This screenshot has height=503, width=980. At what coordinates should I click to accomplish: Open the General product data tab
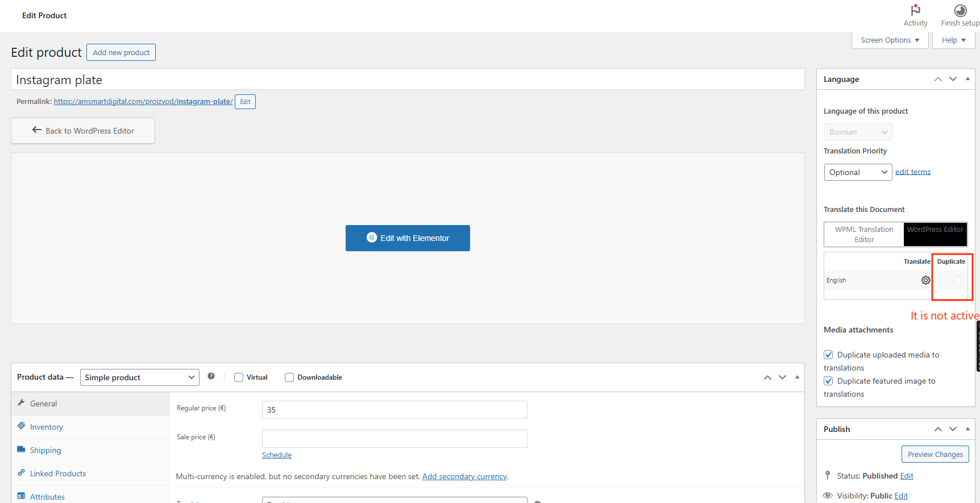tap(90, 404)
